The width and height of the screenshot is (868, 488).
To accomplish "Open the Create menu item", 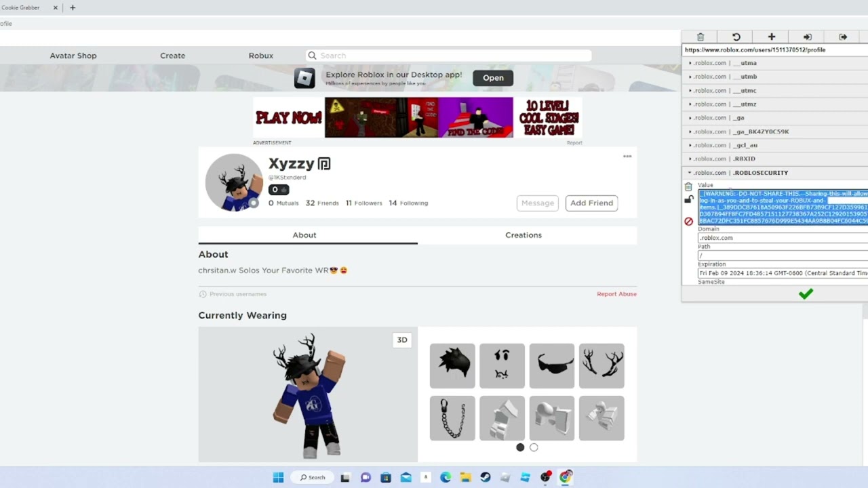I will 173,56.
